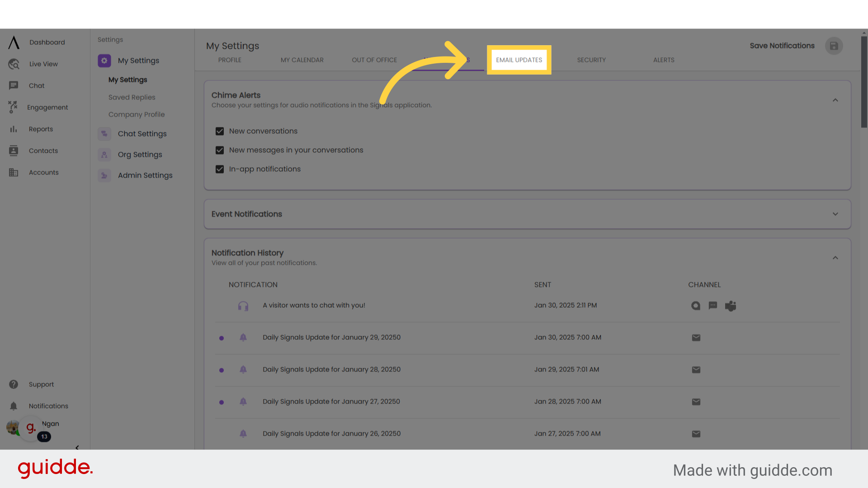Open the Security tab
The width and height of the screenshot is (868, 488).
[x=591, y=60]
